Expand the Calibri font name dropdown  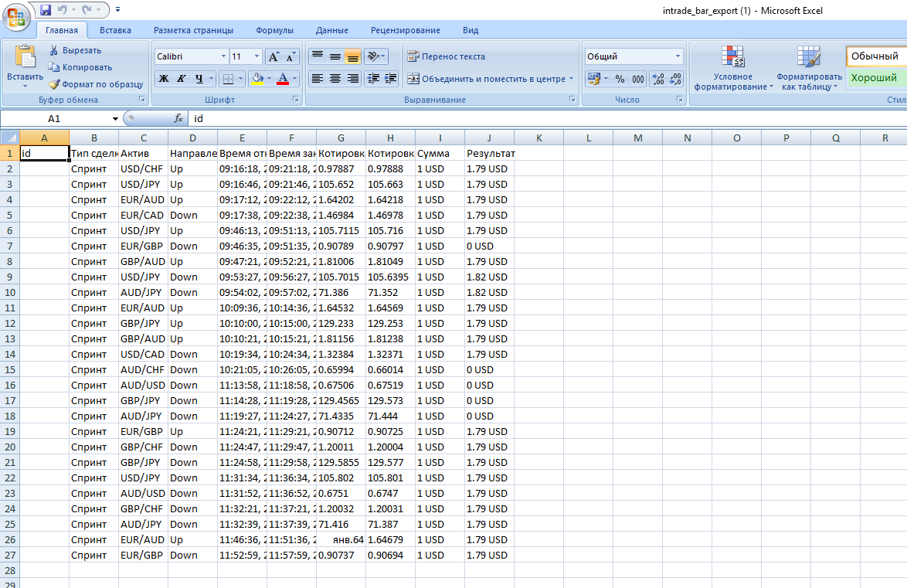tap(223, 56)
